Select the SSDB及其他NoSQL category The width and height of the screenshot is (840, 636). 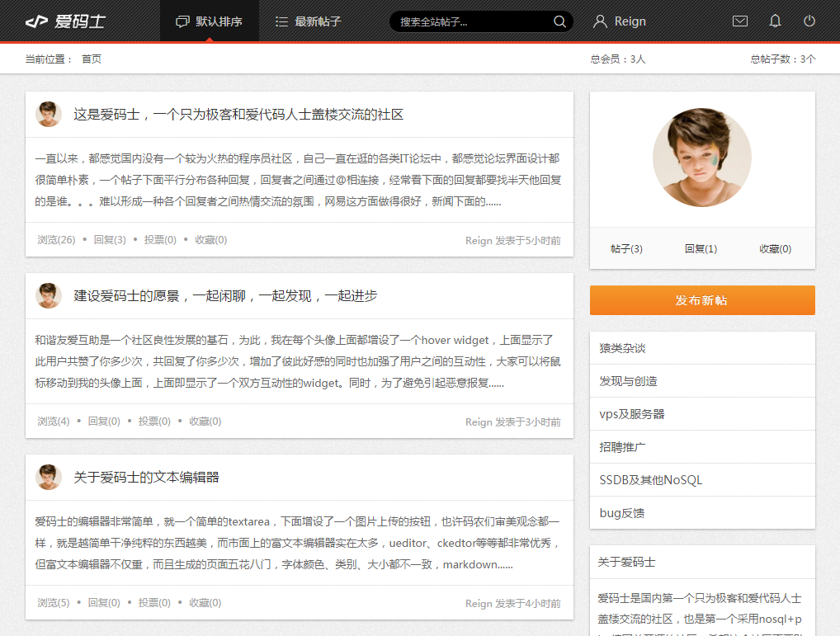[650, 480]
